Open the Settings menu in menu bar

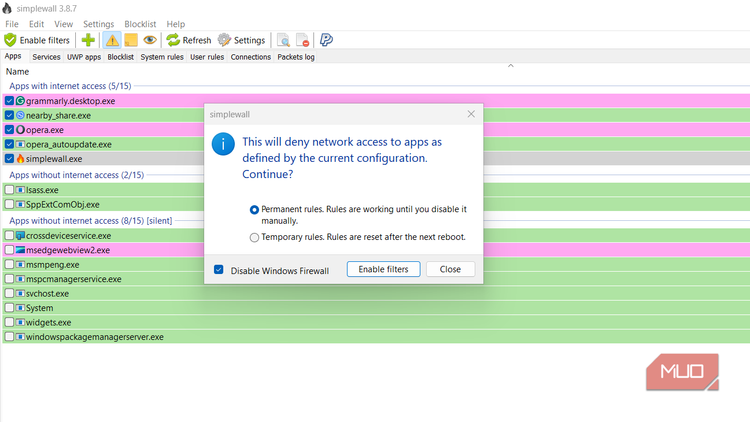99,24
